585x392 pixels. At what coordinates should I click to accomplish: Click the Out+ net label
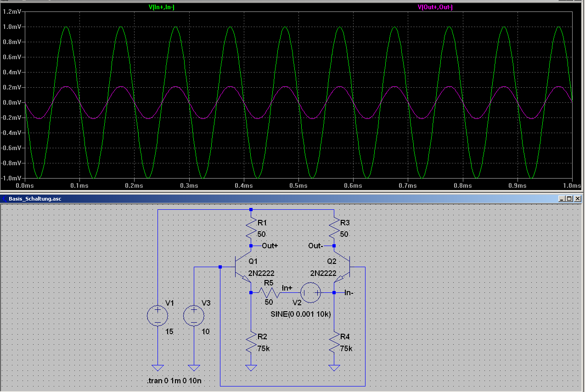coord(270,246)
